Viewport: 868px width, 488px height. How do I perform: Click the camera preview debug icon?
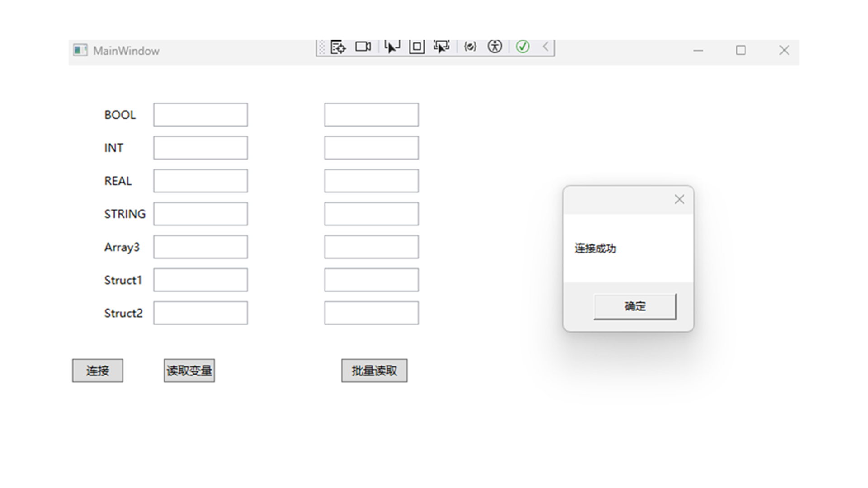[x=363, y=47]
